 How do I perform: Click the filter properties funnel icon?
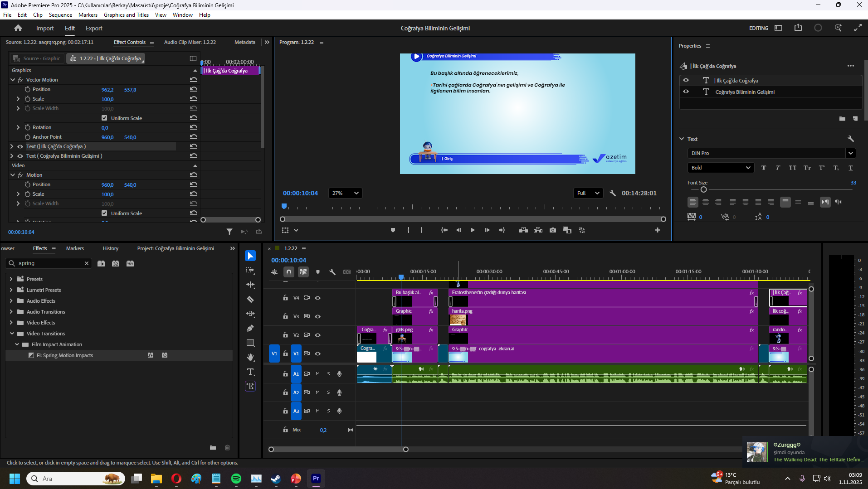pyautogui.click(x=229, y=232)
